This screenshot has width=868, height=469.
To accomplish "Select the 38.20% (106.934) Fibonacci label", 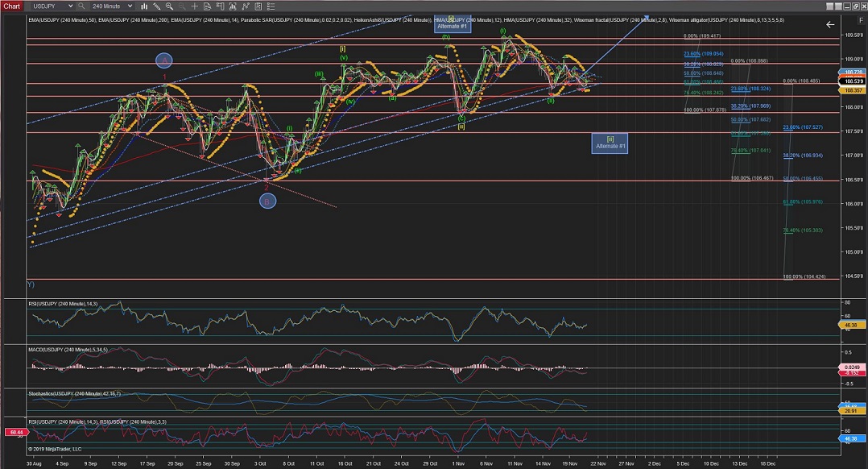I will 803,156.
